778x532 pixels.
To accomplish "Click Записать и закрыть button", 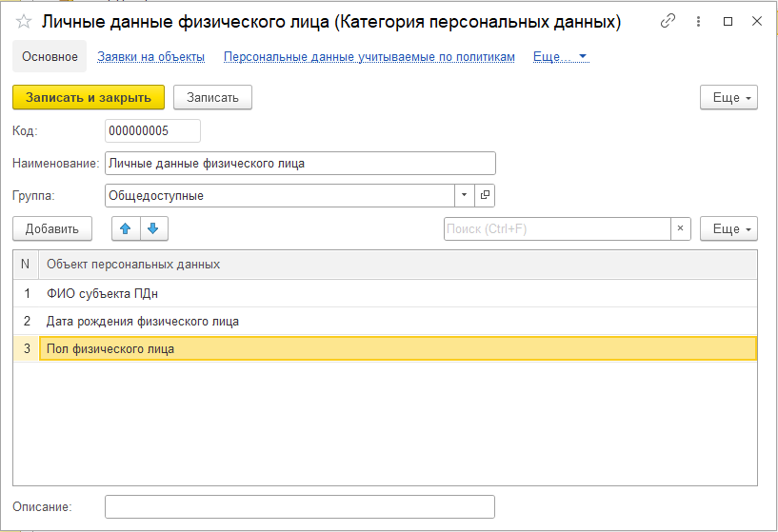I will point(89,97).
